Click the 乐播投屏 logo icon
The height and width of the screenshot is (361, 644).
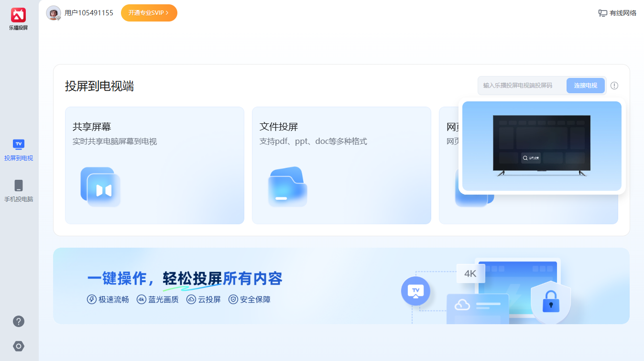(x=19, y=15)
